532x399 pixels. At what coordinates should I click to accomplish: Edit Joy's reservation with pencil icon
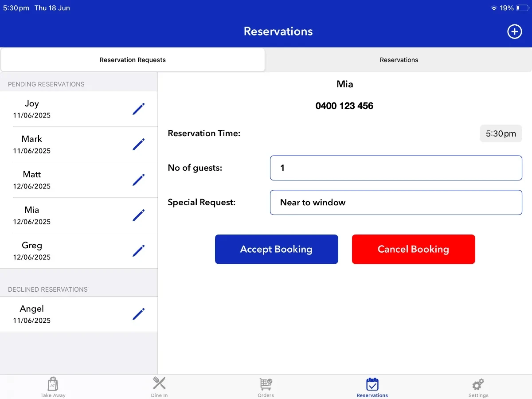click(x=138, y=109)
